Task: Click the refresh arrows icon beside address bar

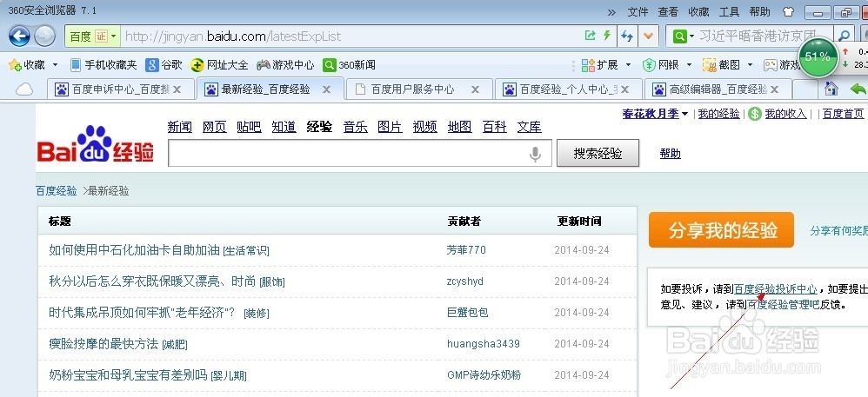Action: point(626,36)
